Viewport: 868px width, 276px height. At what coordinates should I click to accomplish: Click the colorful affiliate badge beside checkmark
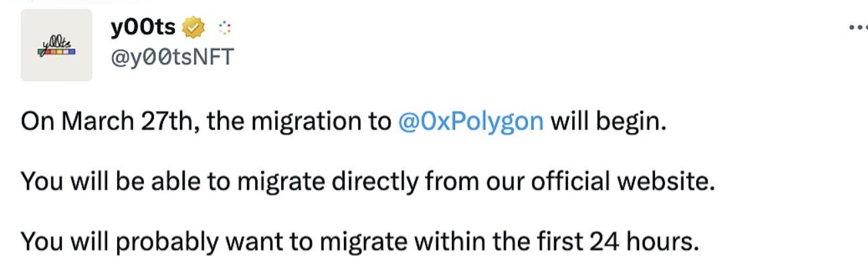(x=224, y=28)
